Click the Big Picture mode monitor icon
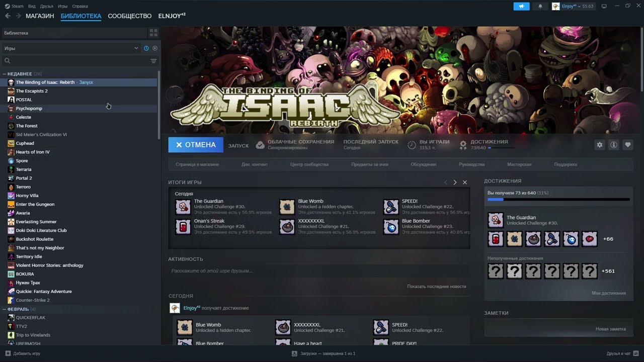The height and width of the screenshot is (362, 644). [x=604, y=6]
